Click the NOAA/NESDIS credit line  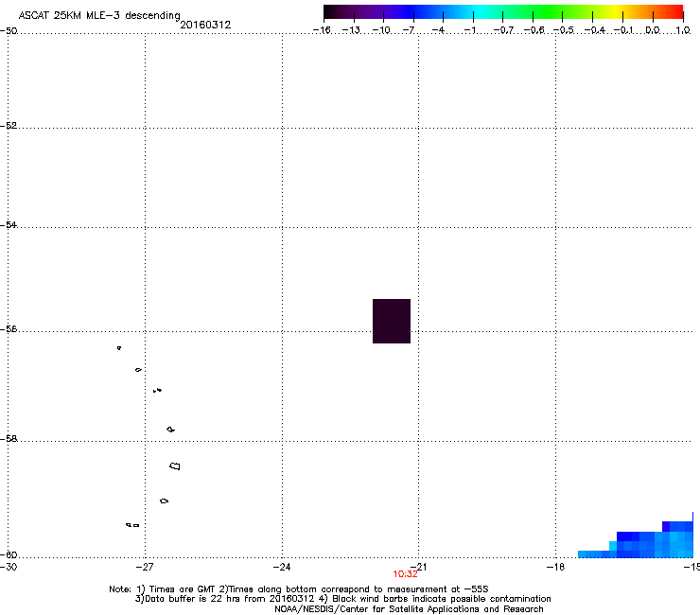click(x=409, y=609)
